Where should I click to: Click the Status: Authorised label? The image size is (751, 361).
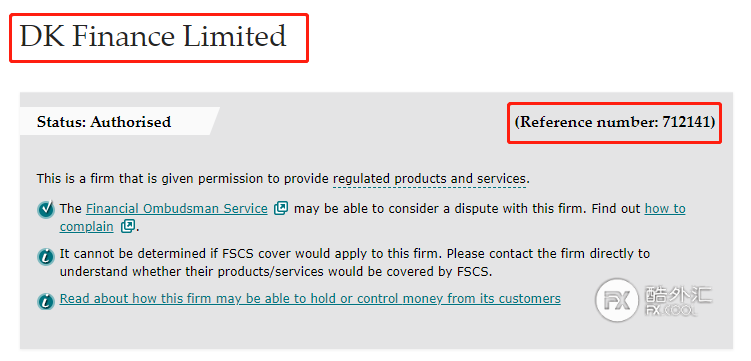pyautogui.click(x=104, y=122)
